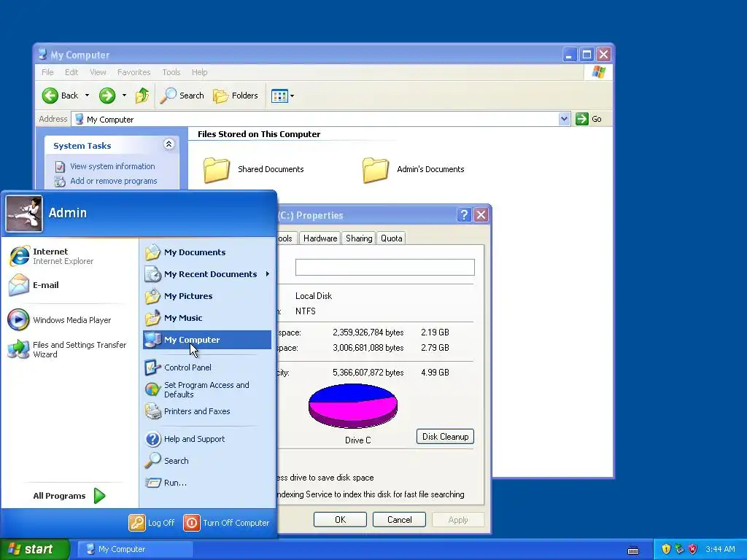Click the 3:44 AM clock
Screen dimensions: 747x560
(x=720, y=550)
